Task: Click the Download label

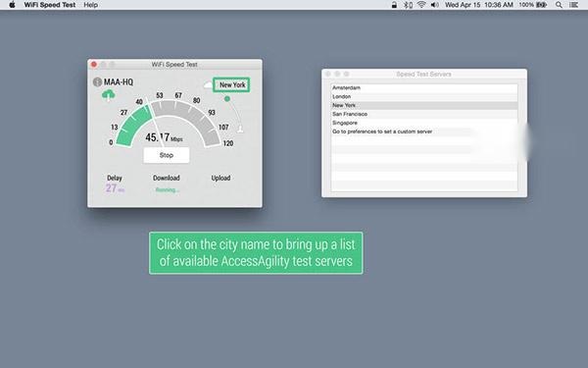Action: coord(167,178)
